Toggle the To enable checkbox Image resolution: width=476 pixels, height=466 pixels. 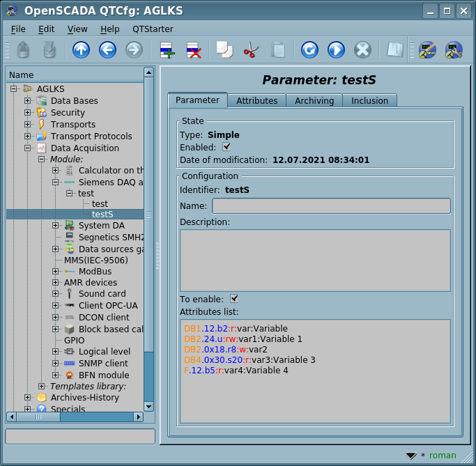234,299
